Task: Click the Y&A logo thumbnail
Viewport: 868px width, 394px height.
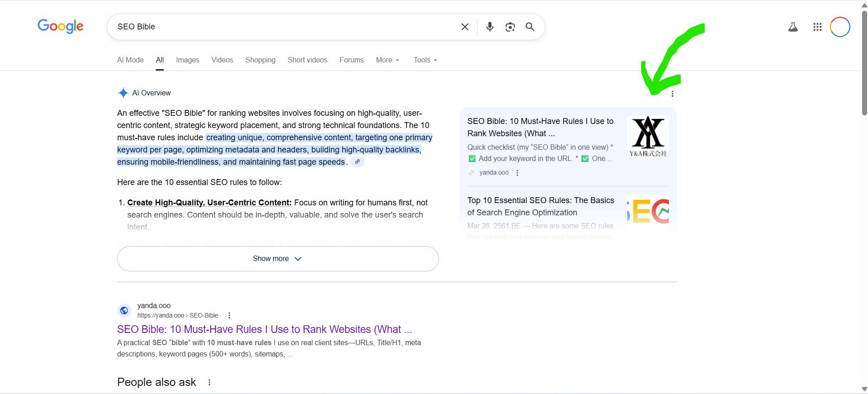Action: [x=648, y=137]
